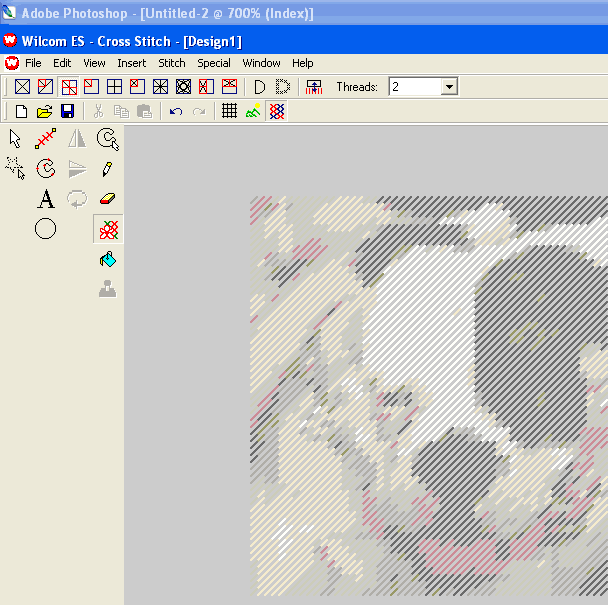Open a file with the folder icon
608x605 pixels.
pyautogui.click(x=44, y=111)
